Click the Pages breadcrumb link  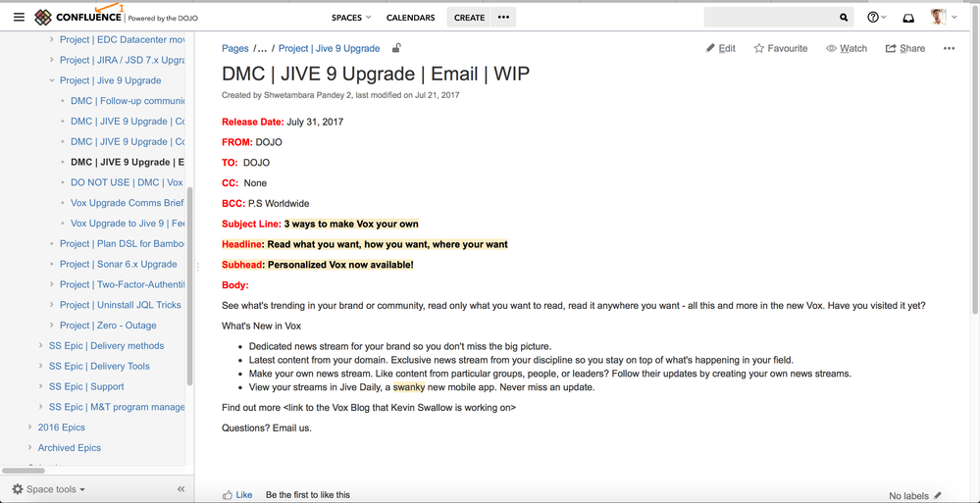(235, 48)
